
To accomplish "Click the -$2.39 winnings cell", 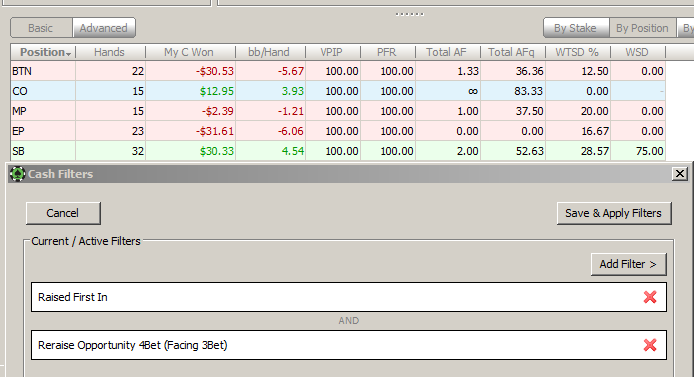I will [191, 111].
